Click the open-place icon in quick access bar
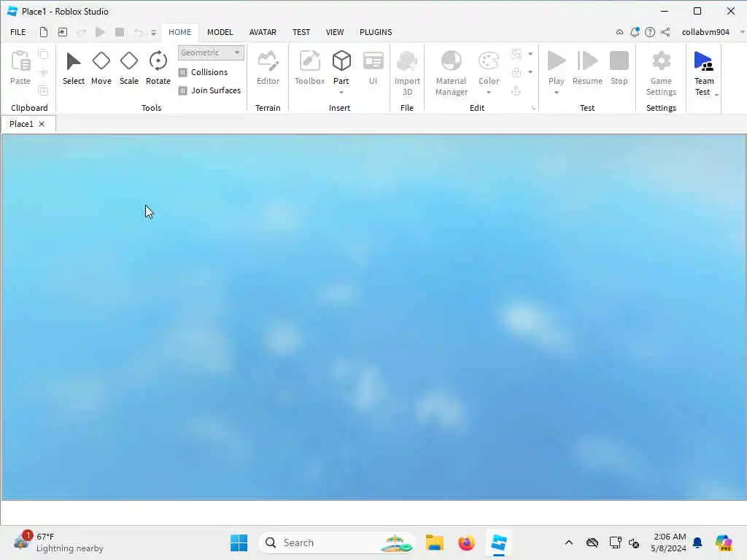 pyautogui.click(x=63, y=32)
